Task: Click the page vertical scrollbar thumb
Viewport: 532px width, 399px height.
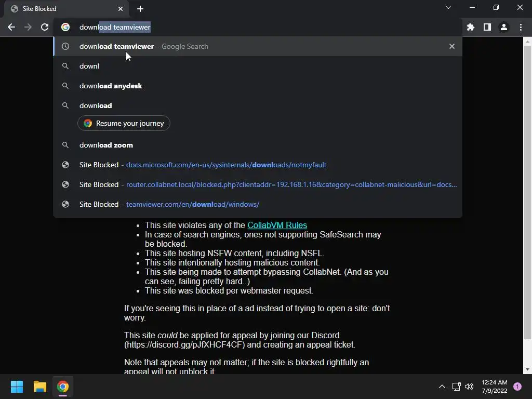Action: point(527,192)
